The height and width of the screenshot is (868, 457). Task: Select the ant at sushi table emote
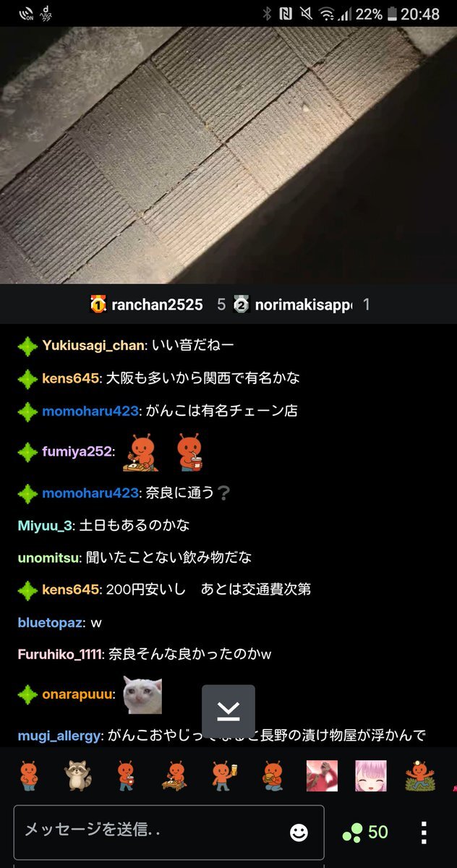tap(174, 775)
